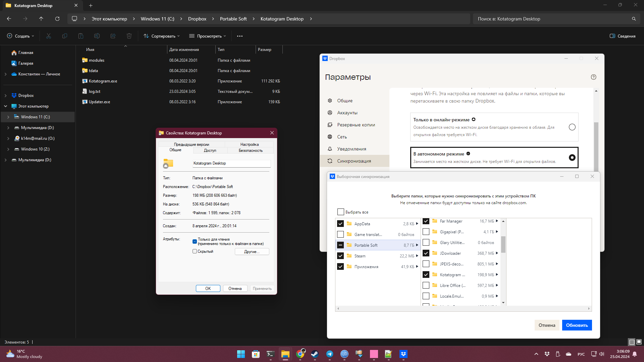Open the Customize tab in Properties
The image size is (644, 362).
250,144
